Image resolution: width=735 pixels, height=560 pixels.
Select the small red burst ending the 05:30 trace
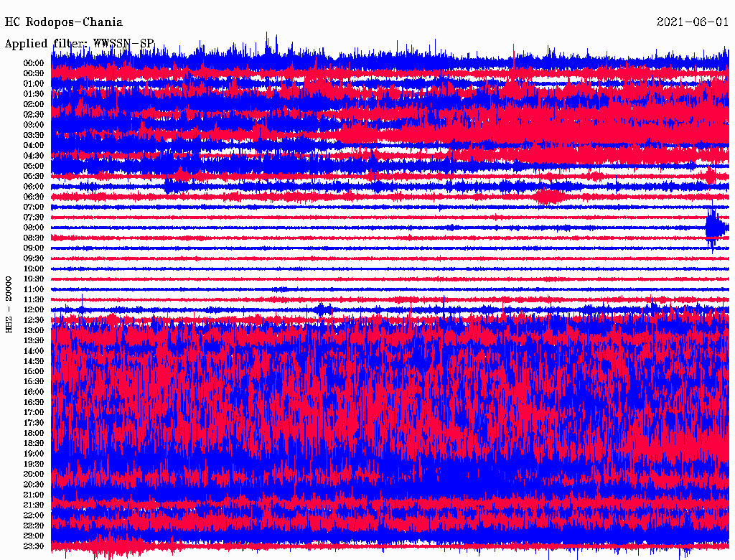pos(711,176)
